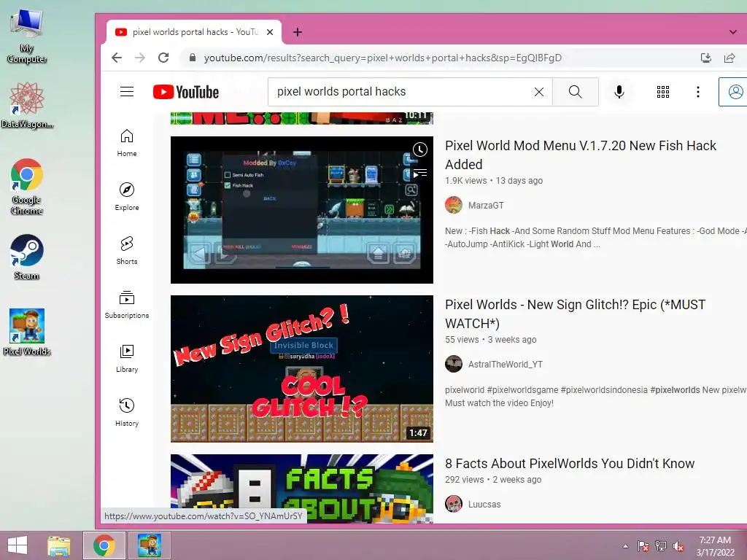Open File Explorer from taskbar

(59, 545)
